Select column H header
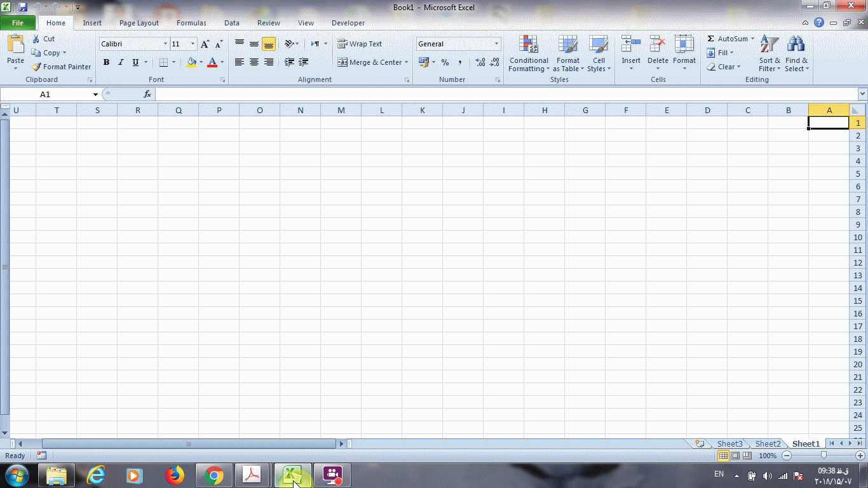 pos(545,110)
